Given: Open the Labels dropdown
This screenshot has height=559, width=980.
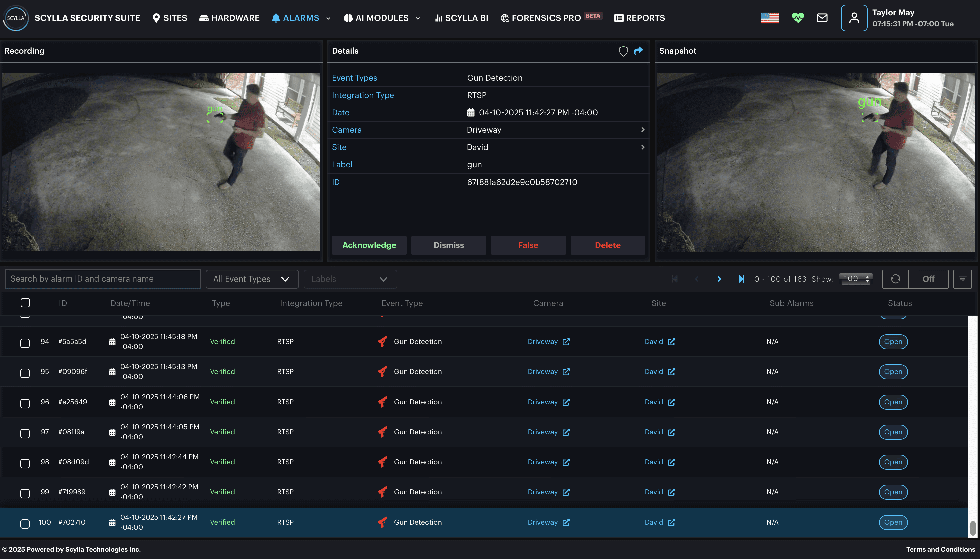Looking at the screenshot, I should 350,279.
